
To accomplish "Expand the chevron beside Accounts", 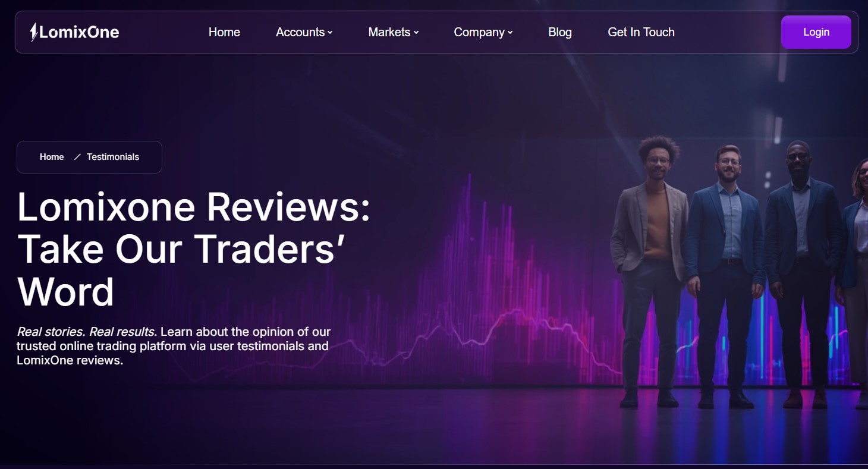I will pos(330,33).
